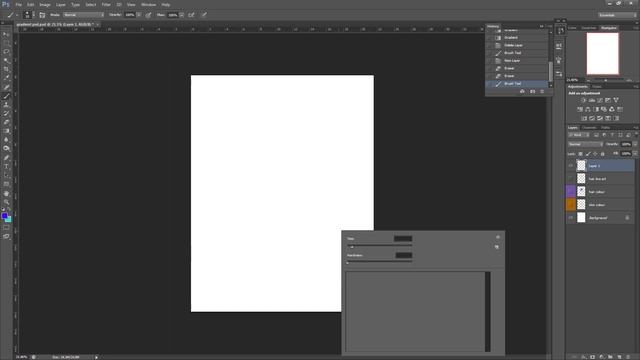Image resolution: width=640 pixels, height=360 pixels.
Task: Select the Pen tool
Action: pyautogui.click(x=6, y=158)
